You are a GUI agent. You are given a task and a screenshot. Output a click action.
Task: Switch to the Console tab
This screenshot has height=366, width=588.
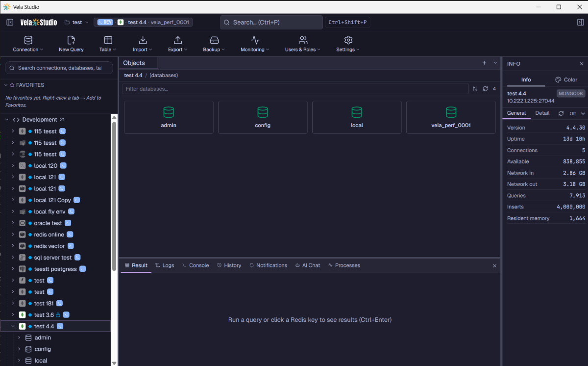[195, 265]
